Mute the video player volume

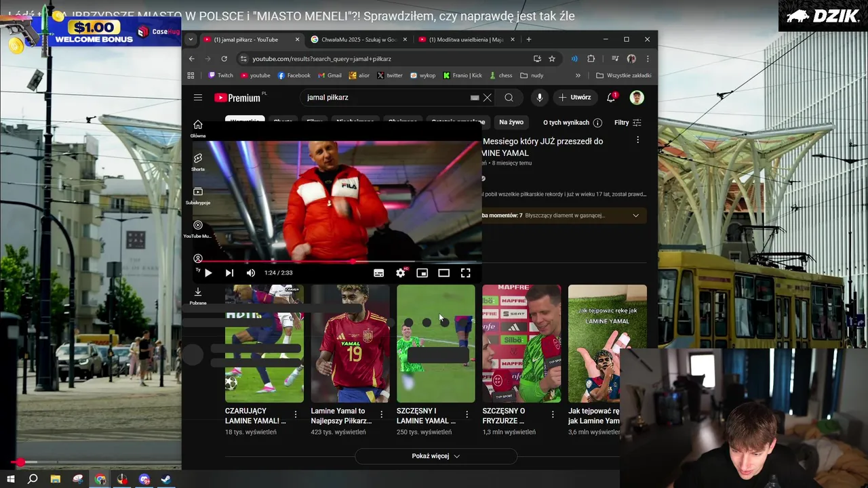pos(251,273)
